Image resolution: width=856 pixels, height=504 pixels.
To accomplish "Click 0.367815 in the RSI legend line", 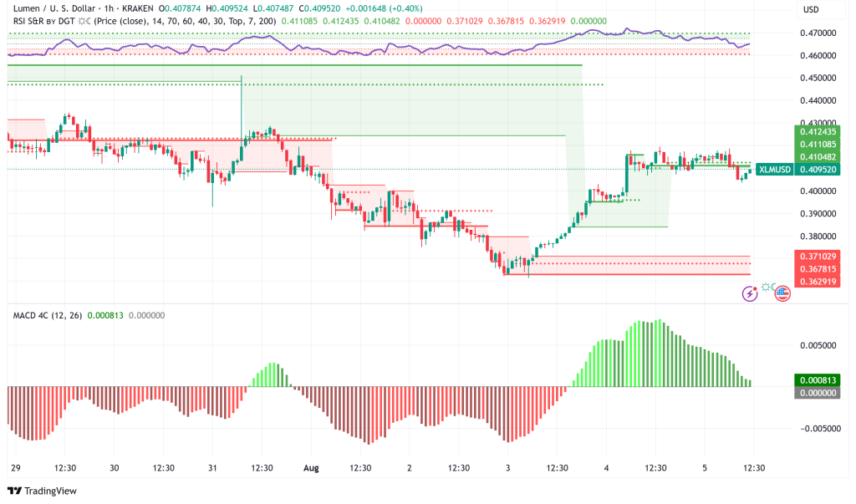I will 506,21.
